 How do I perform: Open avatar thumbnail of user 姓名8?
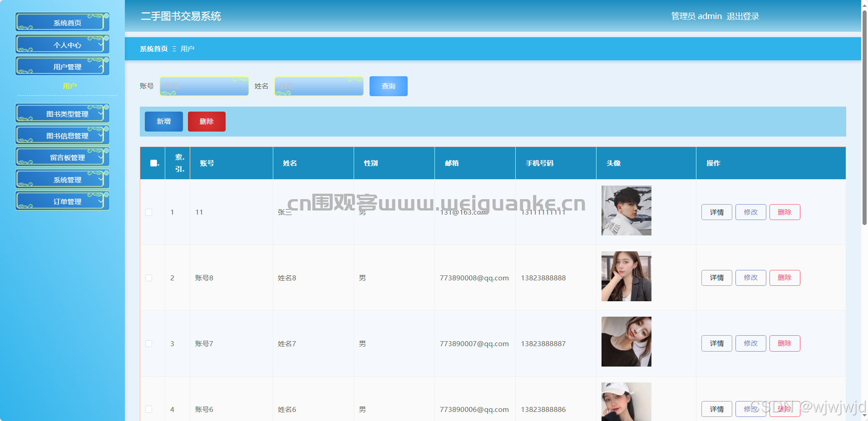pyautogui.click(x=626, y=276)
